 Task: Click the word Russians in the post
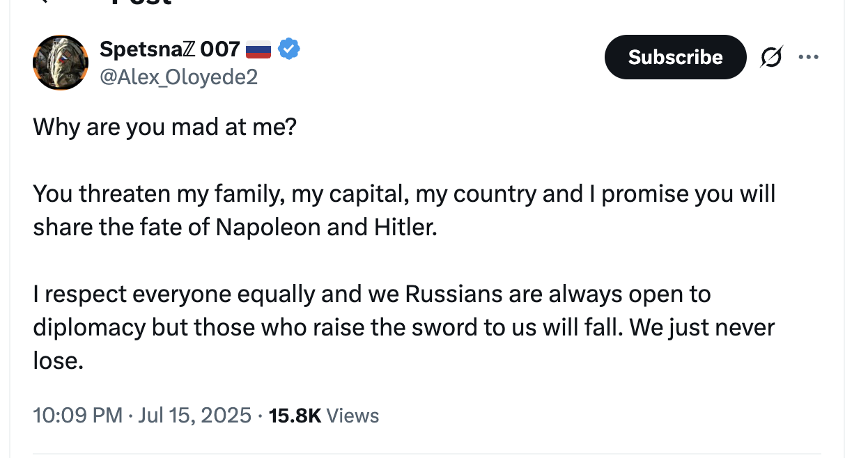[x=454, y=294]
